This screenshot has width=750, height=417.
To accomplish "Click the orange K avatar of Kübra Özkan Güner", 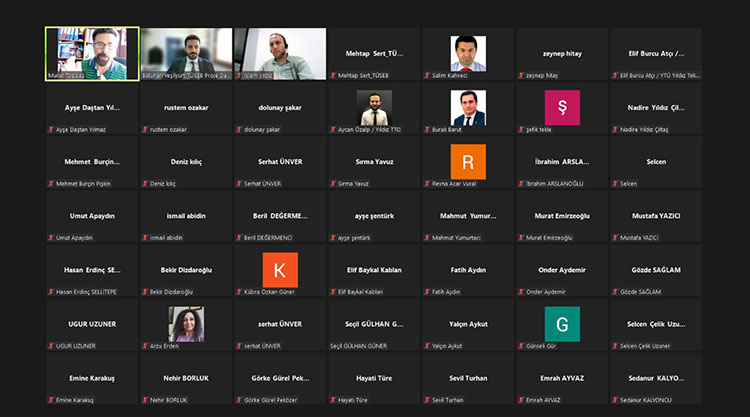I will point(280,269).
